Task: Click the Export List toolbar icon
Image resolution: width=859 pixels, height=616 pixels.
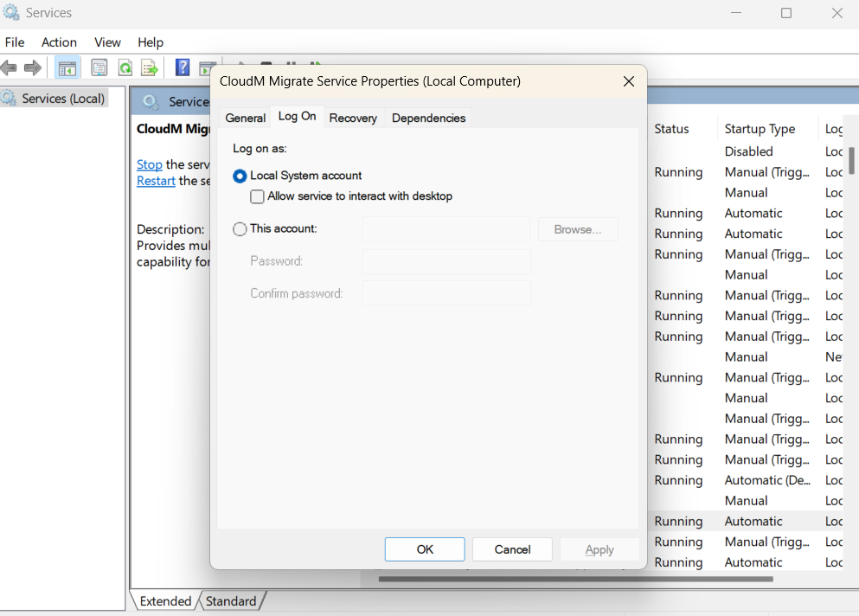Action: tap(149, 68)
